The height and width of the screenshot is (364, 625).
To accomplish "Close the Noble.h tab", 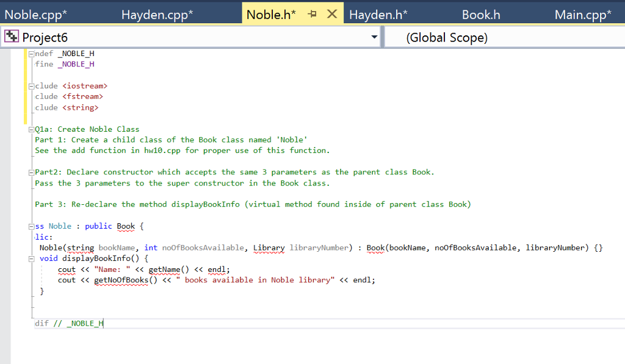I will pyautogui.click(x=332, y=13).
